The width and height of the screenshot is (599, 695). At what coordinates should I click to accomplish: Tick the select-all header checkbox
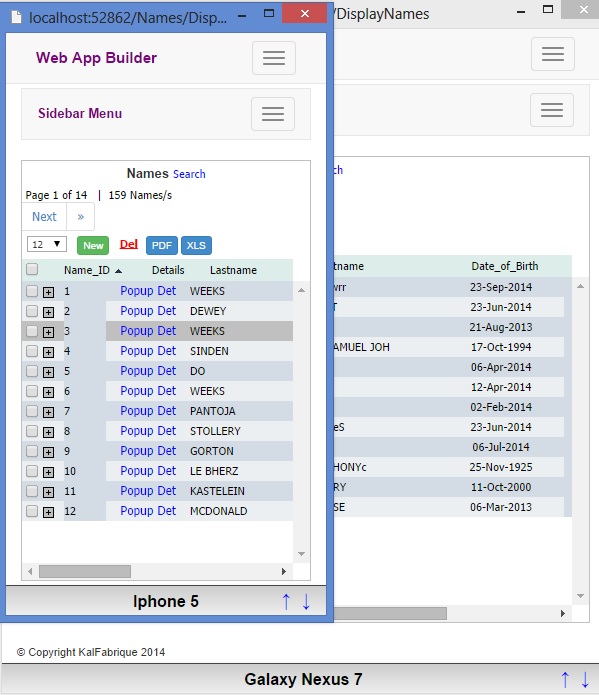[x=32, y=269]
